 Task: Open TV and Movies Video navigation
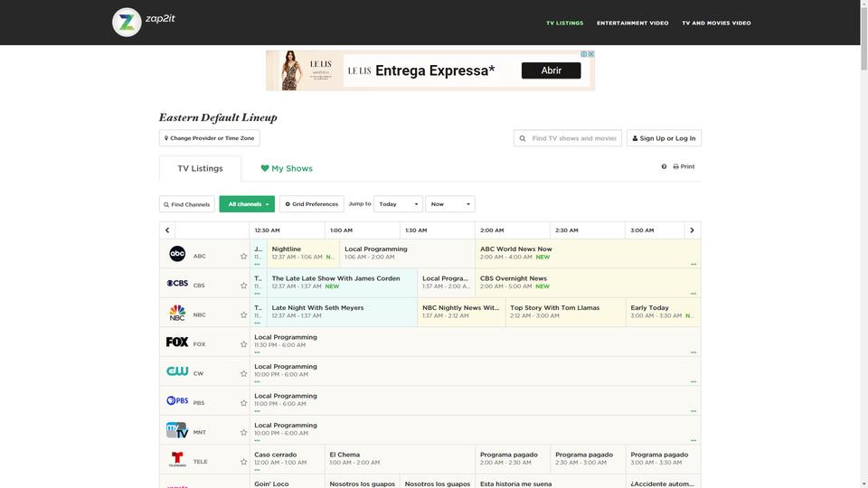716,23
